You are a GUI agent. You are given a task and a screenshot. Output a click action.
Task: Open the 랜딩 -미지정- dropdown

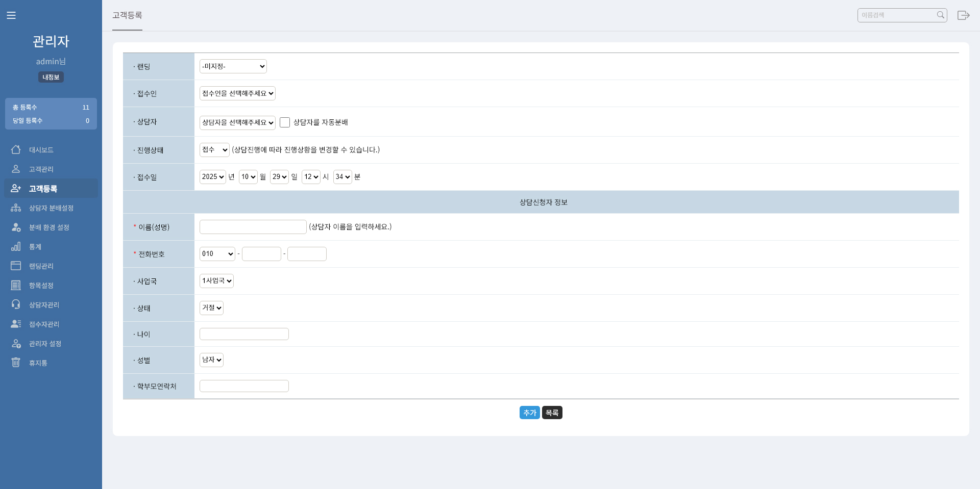(233, 66)
